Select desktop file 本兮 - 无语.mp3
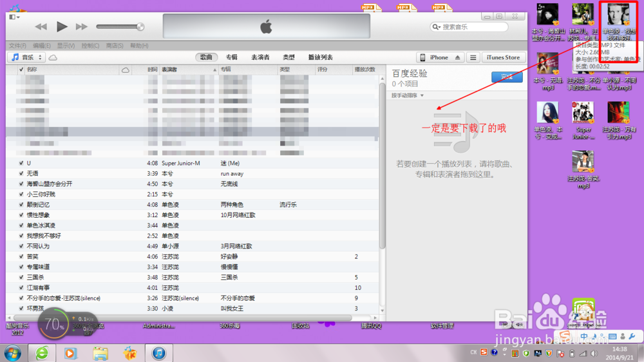This screenshot has width=644, height=362. (548, 71)
